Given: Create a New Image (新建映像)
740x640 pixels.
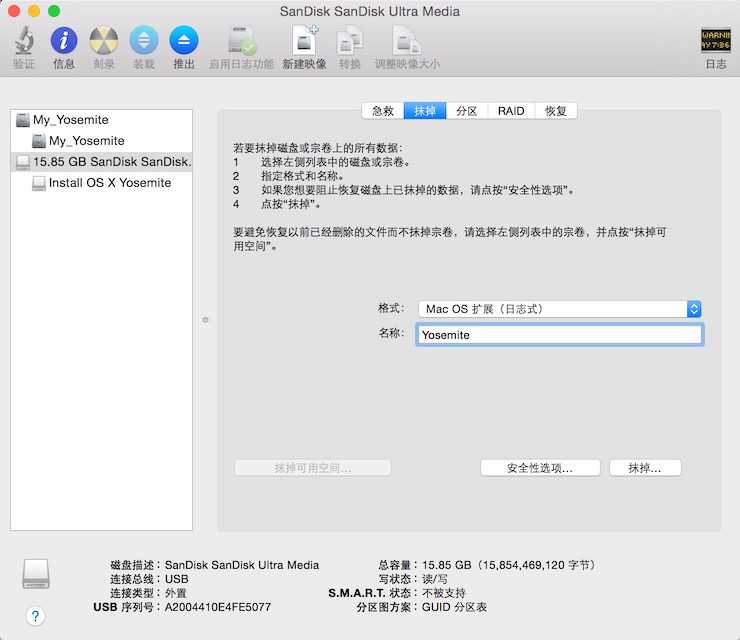Looking at the screenshot, I should click(x=305, y=40).
